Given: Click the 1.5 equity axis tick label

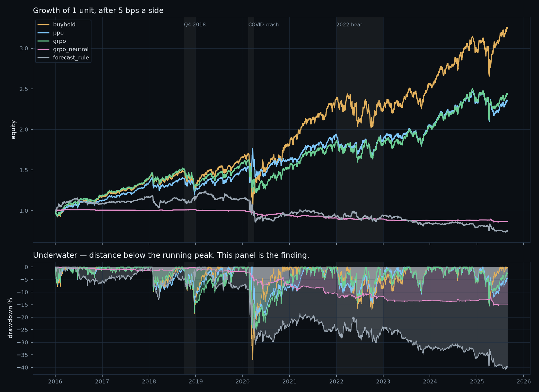Looking at the screenshot, I should 24,170.
